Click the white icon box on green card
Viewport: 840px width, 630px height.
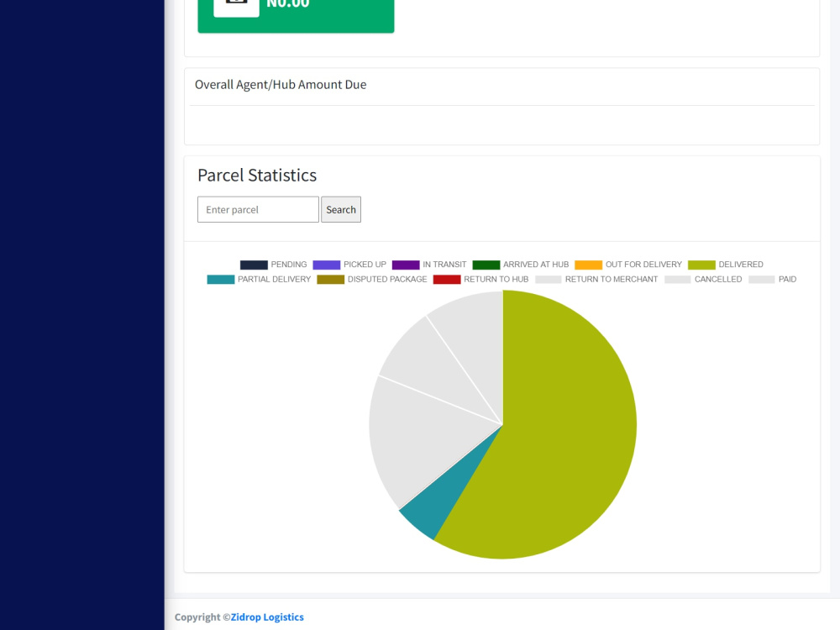click(x=236, y=8)
